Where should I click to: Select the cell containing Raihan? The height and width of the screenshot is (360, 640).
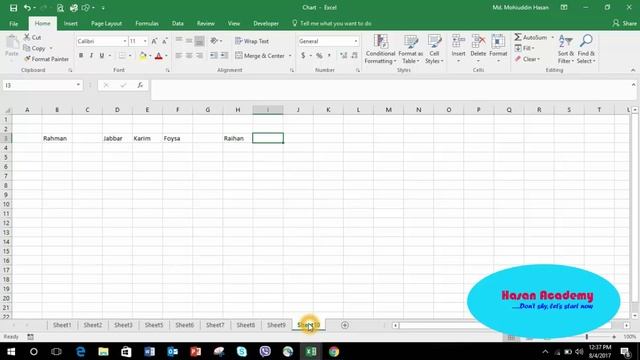[238, 138]
